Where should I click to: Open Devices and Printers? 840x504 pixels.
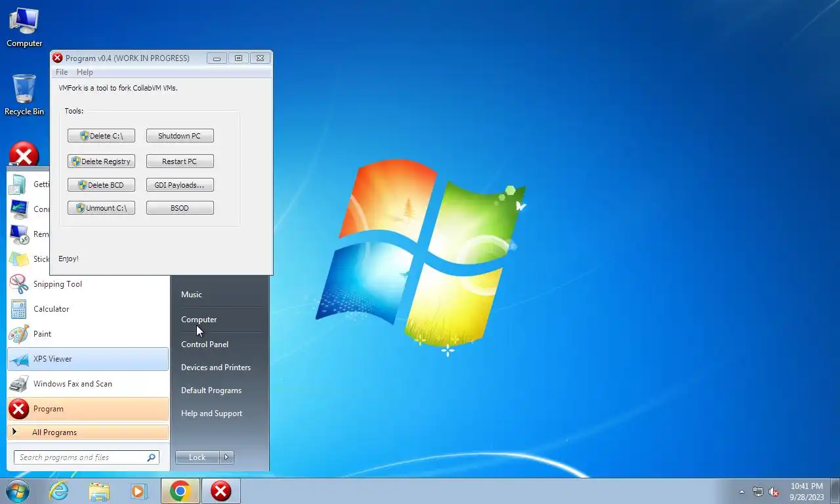(x=216, y=367)
